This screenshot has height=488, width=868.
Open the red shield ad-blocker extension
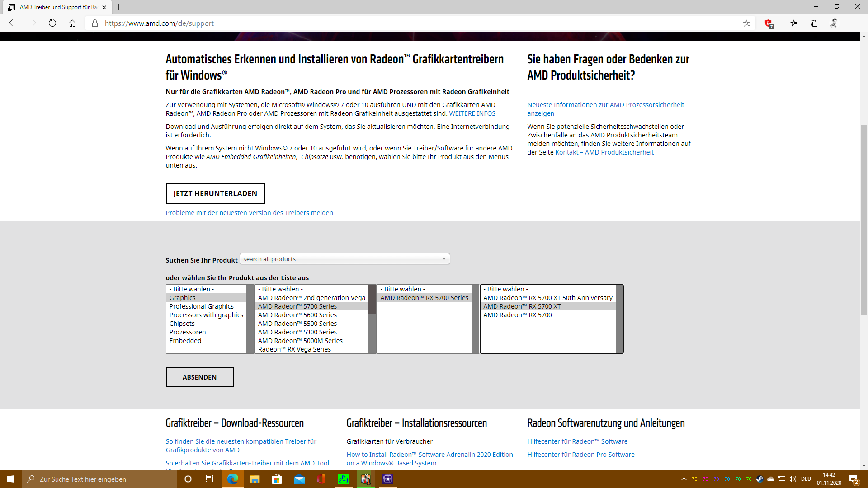click(x=769, y=23)
